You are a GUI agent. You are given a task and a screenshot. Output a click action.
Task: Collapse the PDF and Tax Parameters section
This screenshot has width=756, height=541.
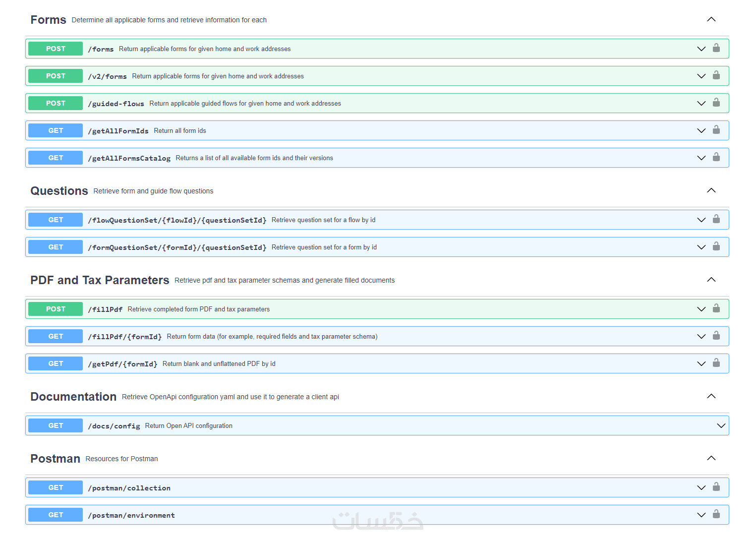pyautogui.click(x=711, y=280)
